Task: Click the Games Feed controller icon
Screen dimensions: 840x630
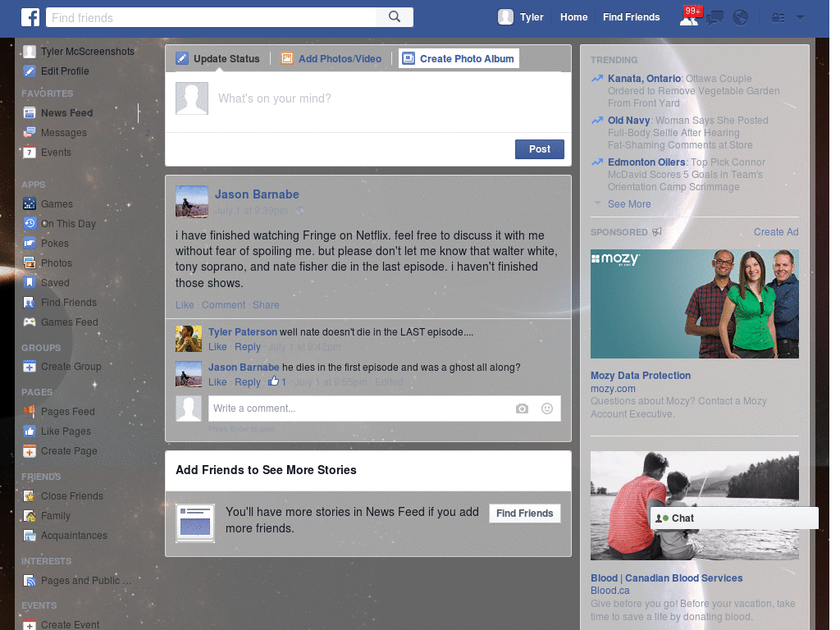Action: coord(30,322)
